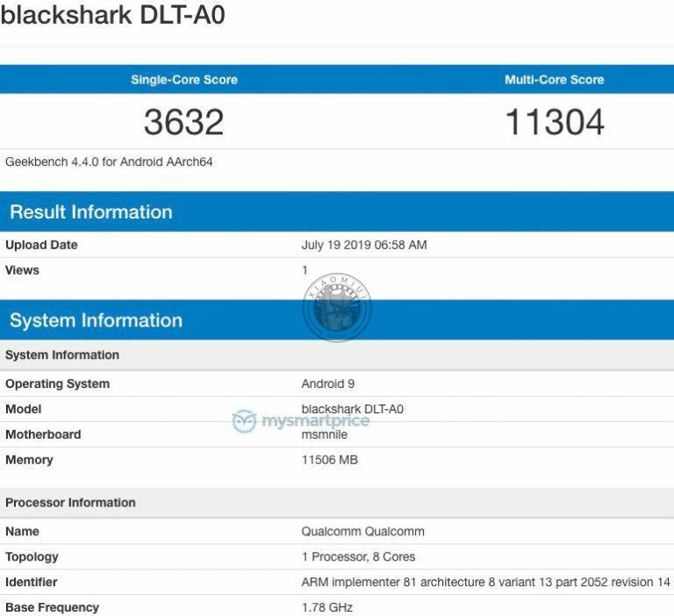The width and height of the screenshot is (674, 616).
Task: Select the Geekbench 4.4.0 for Android AArch64 text
Action: [109, 162]
